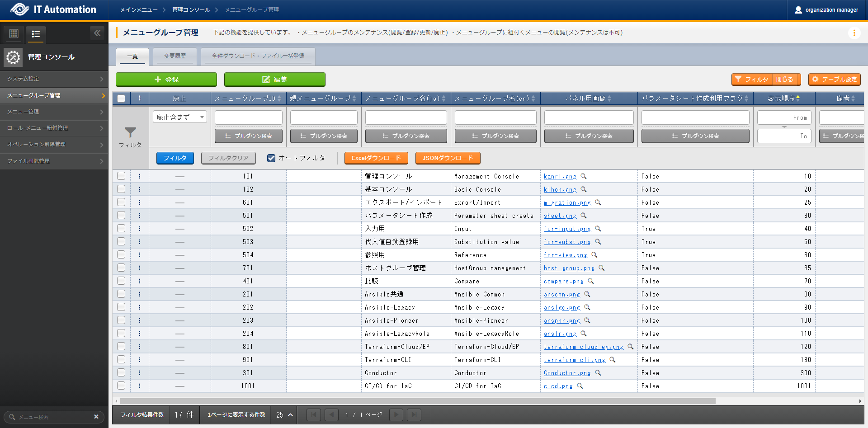The image size is (868, 428).
Task: Download the table as Excel
Action: (376, 158)
